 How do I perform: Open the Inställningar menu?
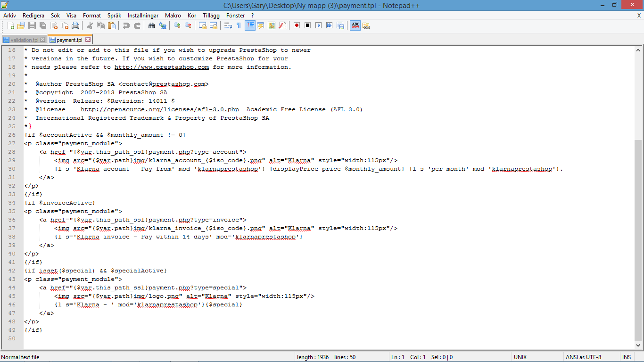pos(143,16)
